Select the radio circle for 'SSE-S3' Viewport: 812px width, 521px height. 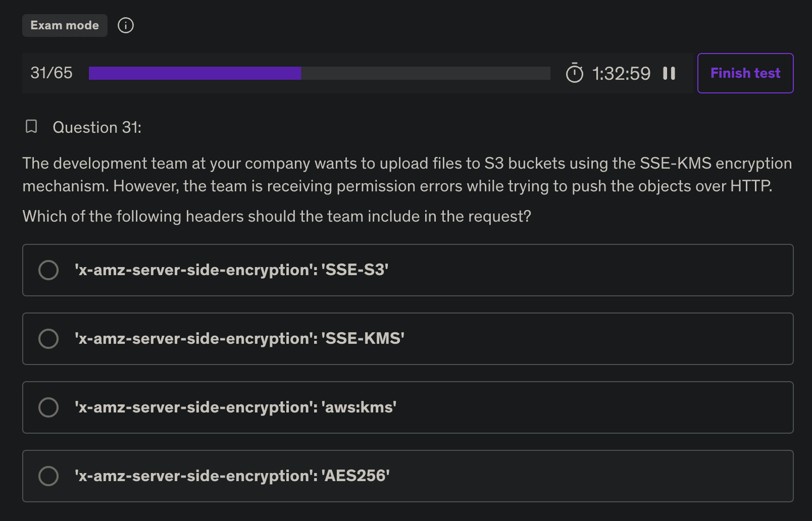pyautogui.click(x=48, y=270)
